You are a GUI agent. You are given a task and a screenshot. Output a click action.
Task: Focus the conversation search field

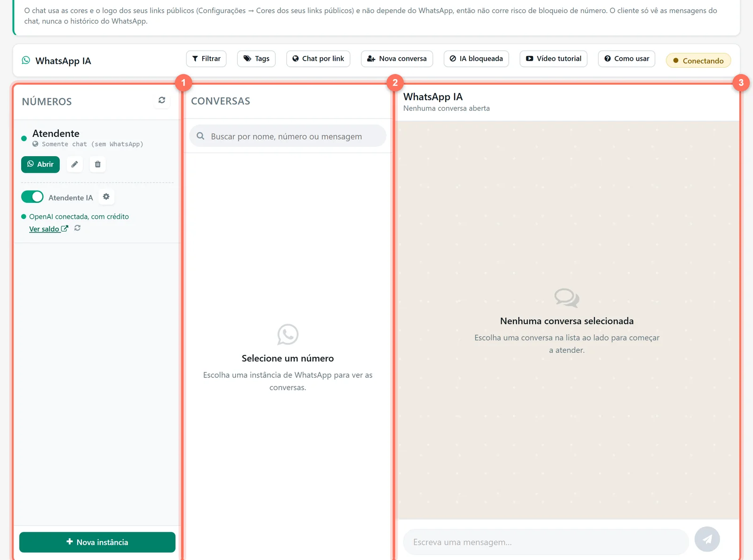coord(288,136)
